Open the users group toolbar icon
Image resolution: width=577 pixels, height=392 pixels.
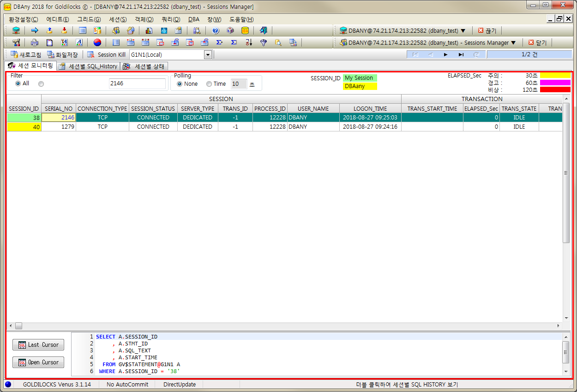pos(116,30)
